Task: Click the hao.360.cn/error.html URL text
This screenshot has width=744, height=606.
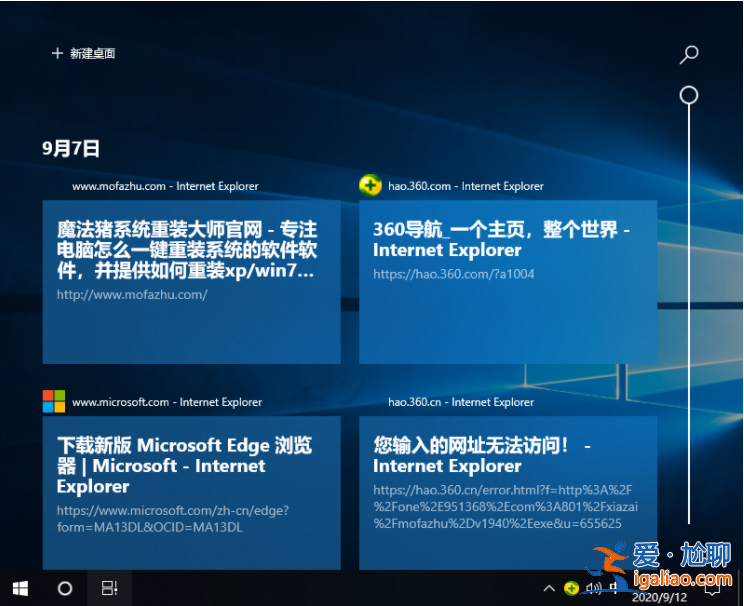Action: click(x=505, y=507)
